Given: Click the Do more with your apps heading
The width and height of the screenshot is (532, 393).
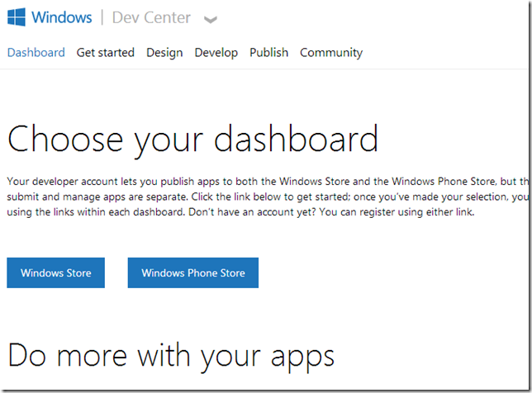Looking at the screenshot, I should [x=171, y=356].
